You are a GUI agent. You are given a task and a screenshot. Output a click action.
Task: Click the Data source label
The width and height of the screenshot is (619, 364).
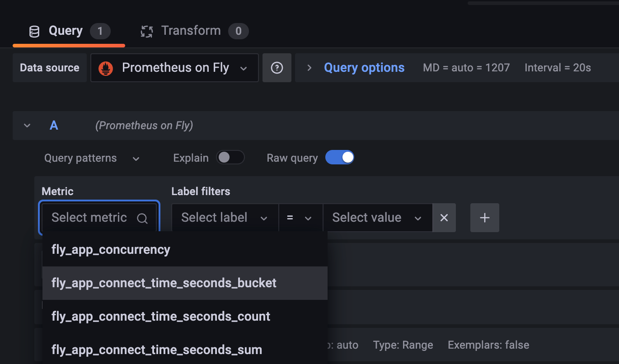tap(50, 68)
